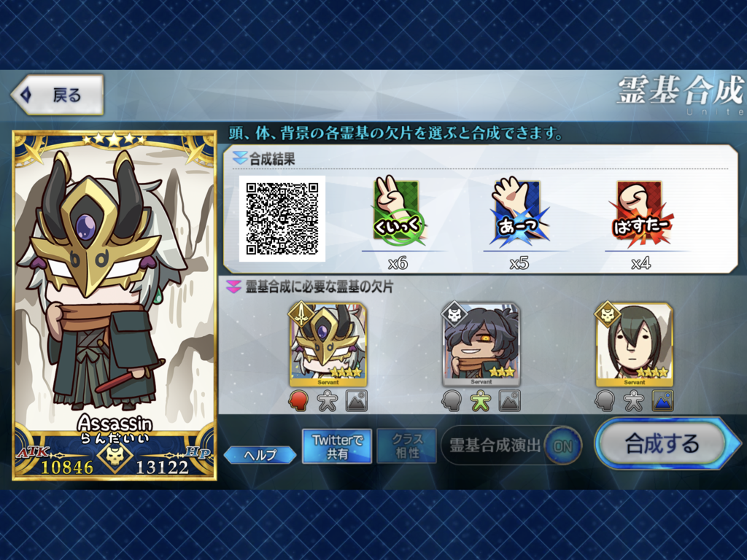Select the green body icon under second servant
This screenshot has width=747, height=560.
tap(481, 401)
